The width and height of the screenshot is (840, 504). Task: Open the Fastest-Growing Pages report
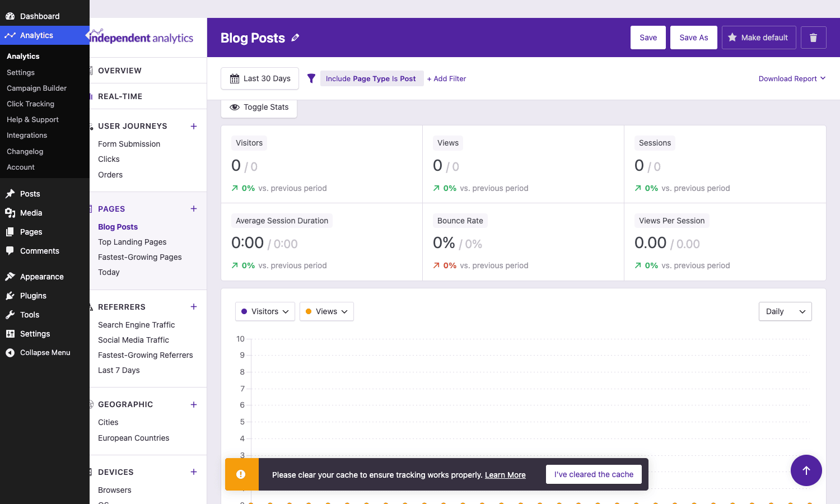pos(140,257)
